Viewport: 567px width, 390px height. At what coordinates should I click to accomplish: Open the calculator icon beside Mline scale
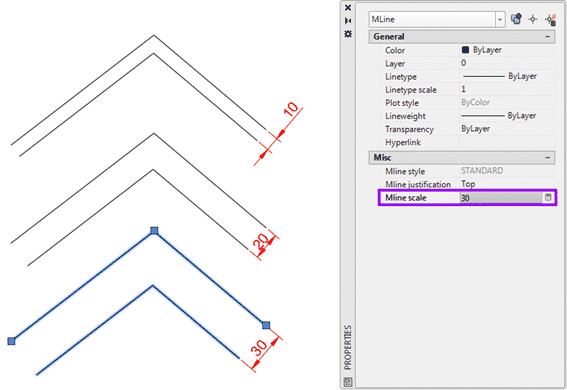[x=548, y=197]
